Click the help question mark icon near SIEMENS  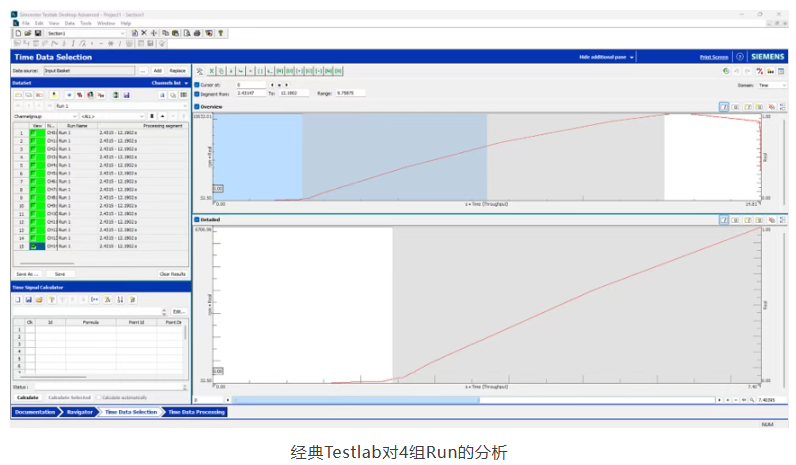click(740, 57)
